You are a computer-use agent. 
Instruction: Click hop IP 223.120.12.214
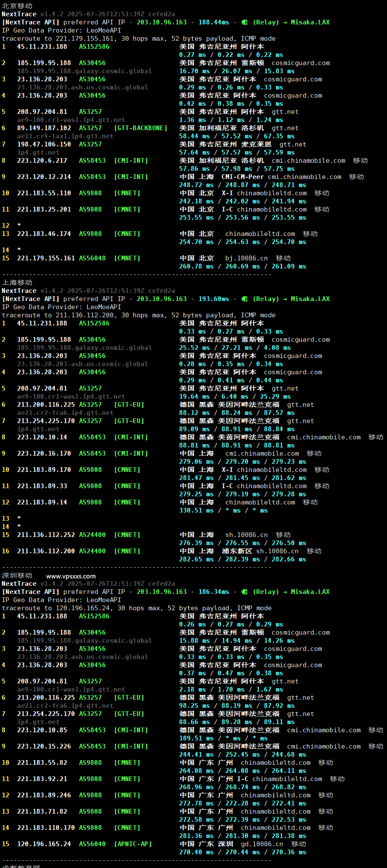click(x=44, y=177)
